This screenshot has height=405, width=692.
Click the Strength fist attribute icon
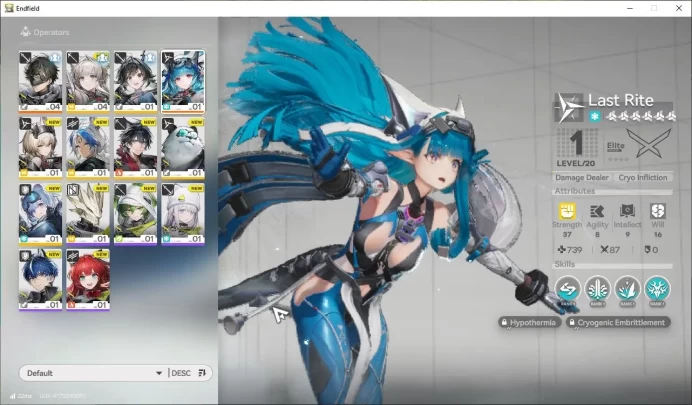pos(567,211)
